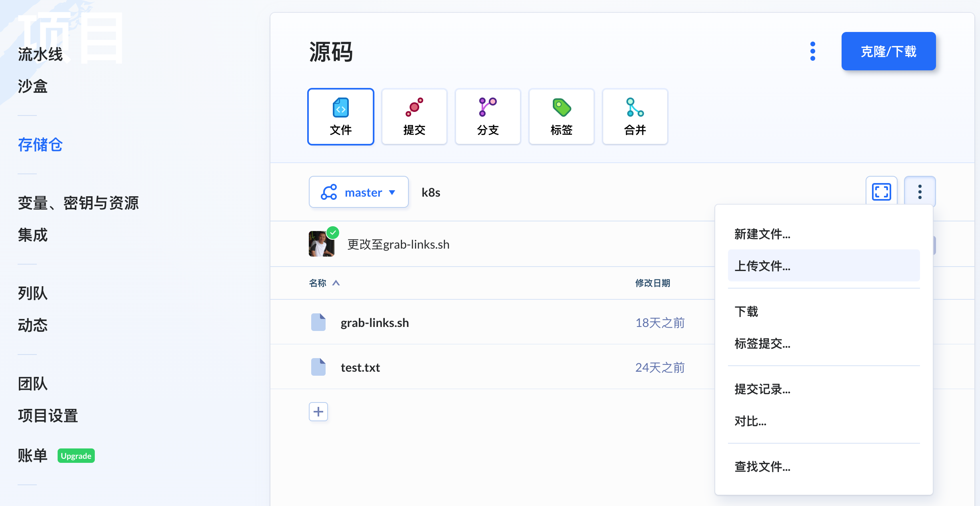Select 上传文件... from the menu

[x=762, y=266]
